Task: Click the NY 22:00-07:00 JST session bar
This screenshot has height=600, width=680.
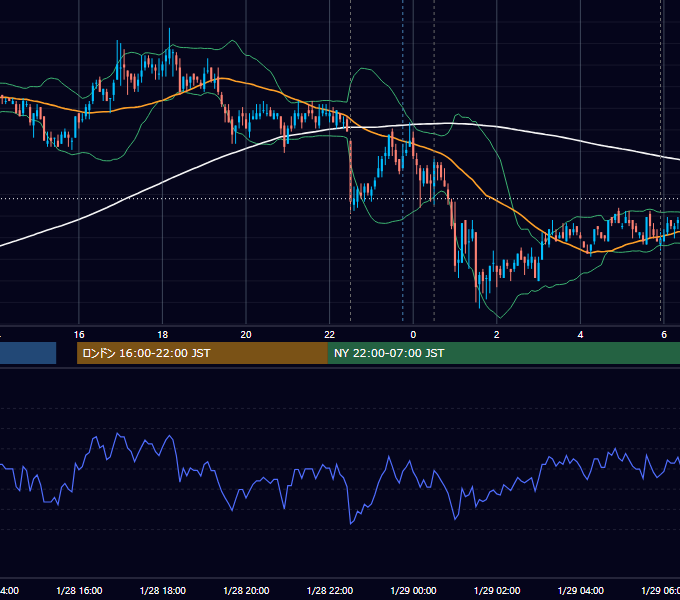Action: pyautogui.click(x=503, y=353)
